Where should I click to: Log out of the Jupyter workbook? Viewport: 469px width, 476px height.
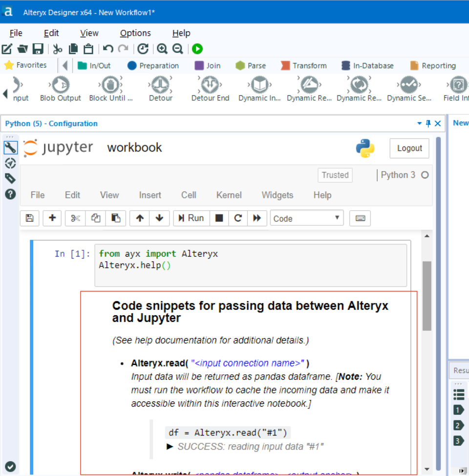click(x=409, y=148)
